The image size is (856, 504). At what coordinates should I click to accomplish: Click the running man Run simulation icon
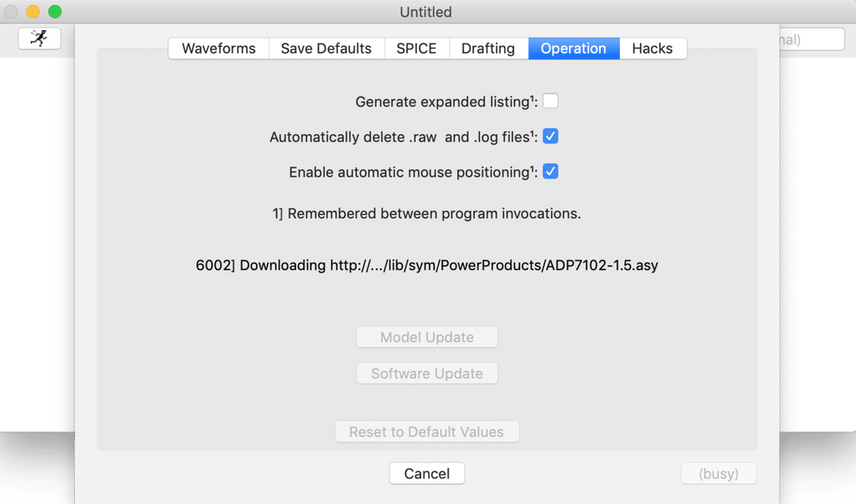tap(39, 38)
